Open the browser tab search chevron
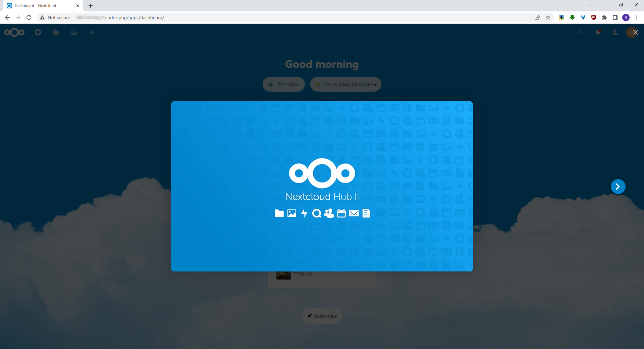 590,4
